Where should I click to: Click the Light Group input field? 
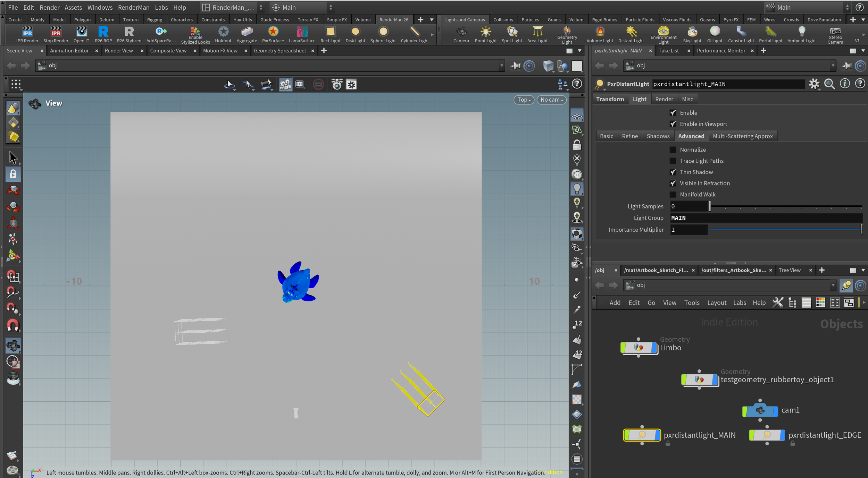(x=766, y=218)
